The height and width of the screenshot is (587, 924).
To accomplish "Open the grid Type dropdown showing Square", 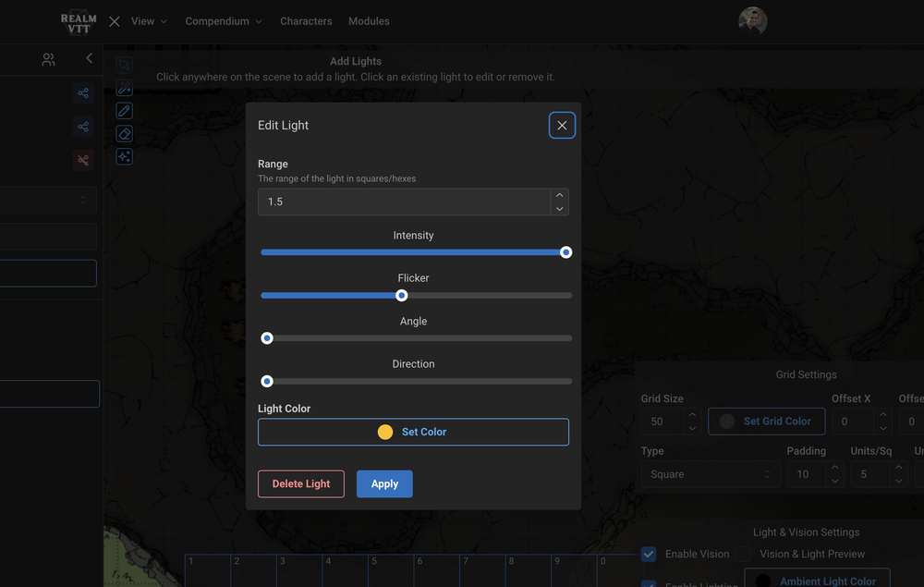I will (x=710, y=473).
